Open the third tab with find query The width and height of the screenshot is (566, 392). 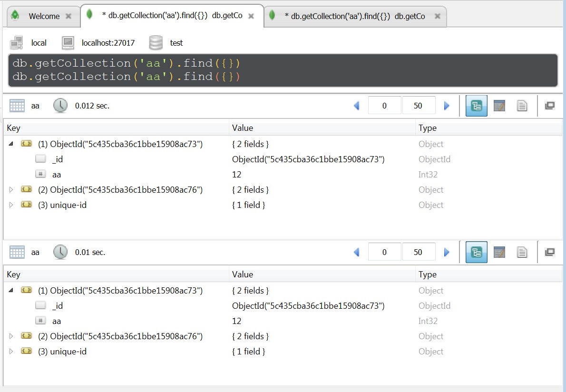click(x=355, y=16)
